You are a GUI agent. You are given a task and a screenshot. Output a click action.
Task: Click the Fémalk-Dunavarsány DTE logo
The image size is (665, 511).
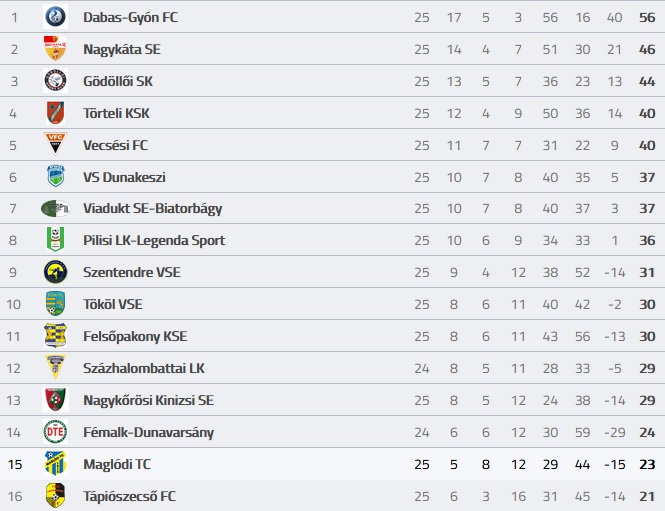tap(55, 432)
